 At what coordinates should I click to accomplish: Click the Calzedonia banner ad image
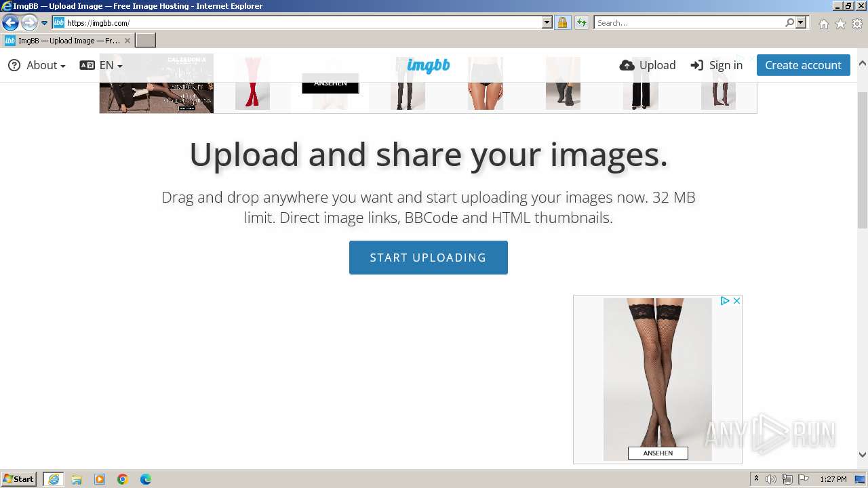157,83
